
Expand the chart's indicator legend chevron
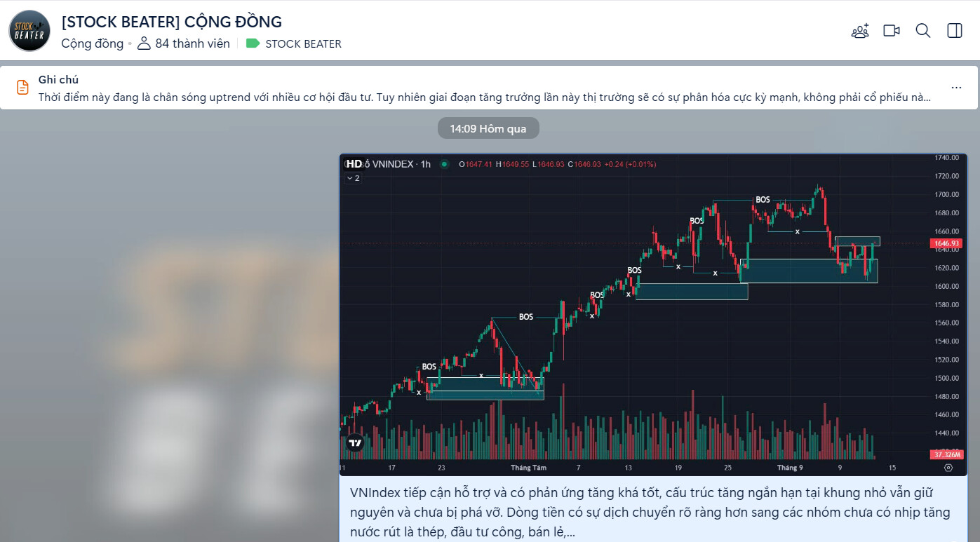[x=352, y=178]
